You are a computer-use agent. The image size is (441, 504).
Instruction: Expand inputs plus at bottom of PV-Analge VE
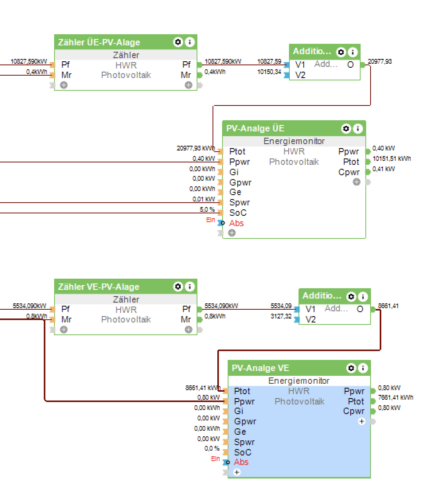(x=237, y=472)
